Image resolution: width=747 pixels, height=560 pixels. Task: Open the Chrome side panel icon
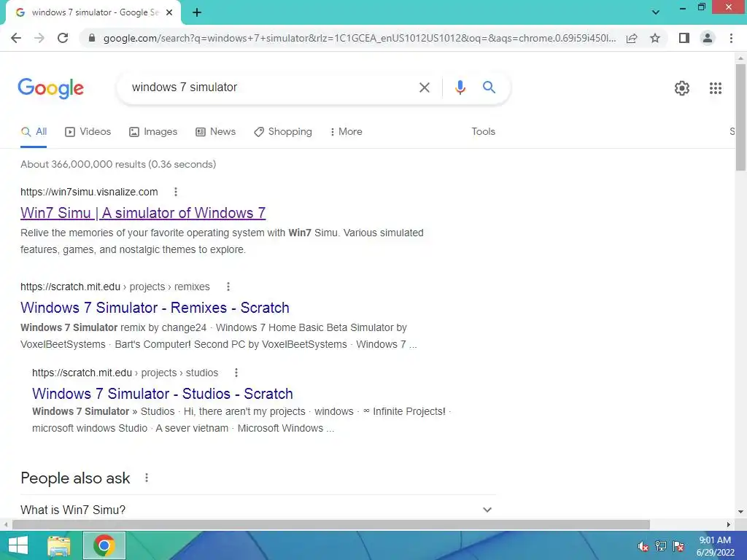[x=684, y=38]
